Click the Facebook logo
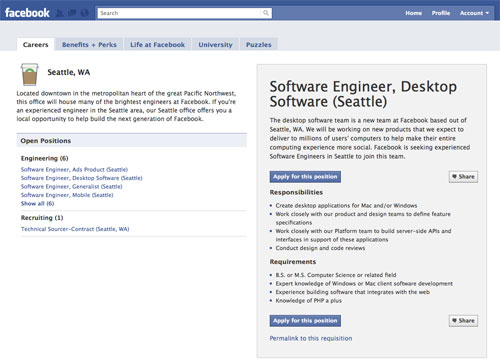 (27, 13)
